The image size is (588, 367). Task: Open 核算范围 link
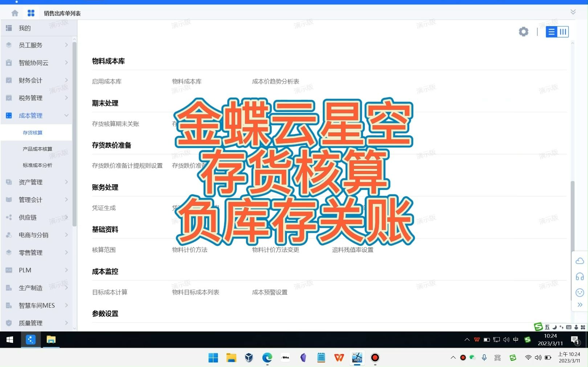pos(104,250)
